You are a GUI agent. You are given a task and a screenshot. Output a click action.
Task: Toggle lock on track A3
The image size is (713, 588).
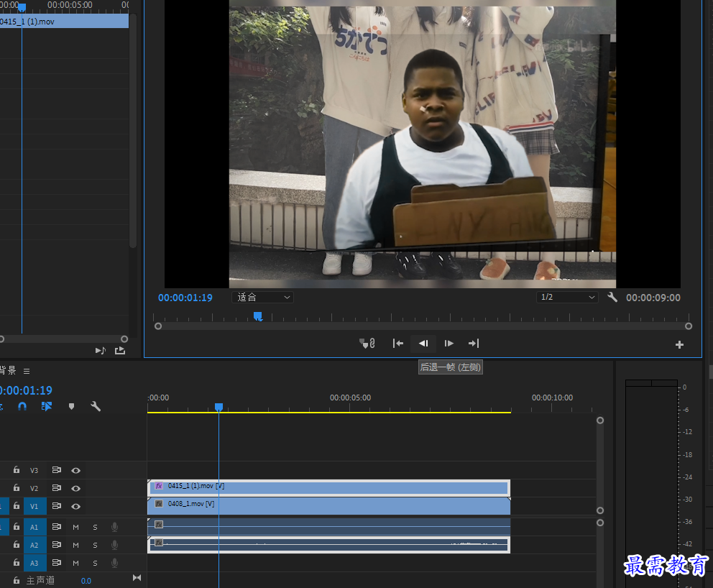tap(17, 563)
